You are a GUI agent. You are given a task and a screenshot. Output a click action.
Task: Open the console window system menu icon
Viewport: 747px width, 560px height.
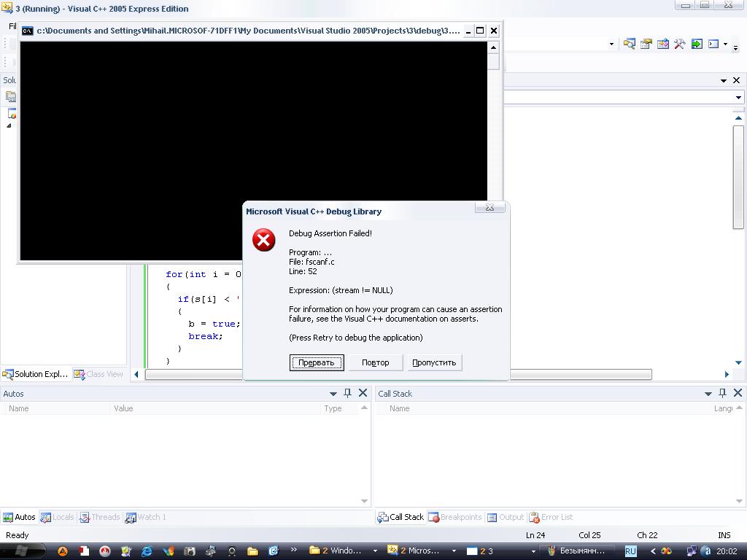click(x=28, y=31)
